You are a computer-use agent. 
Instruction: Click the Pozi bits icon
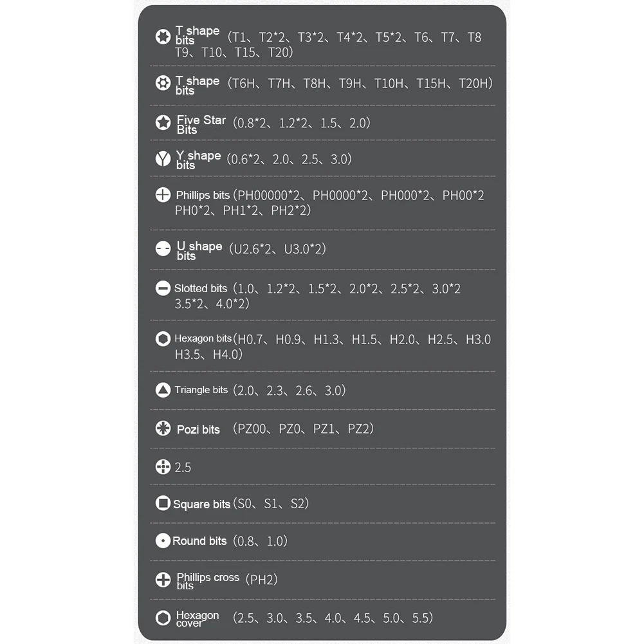[163, 428]
